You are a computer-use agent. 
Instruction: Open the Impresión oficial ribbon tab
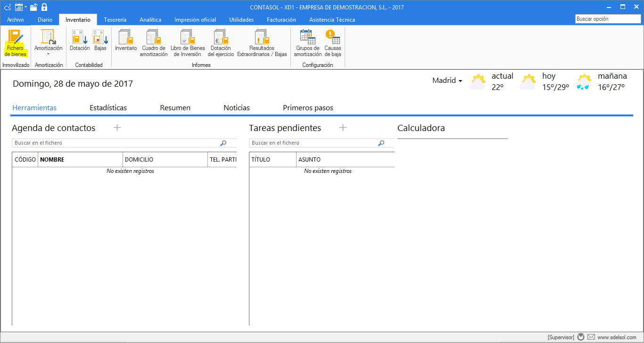coord(195,20)
